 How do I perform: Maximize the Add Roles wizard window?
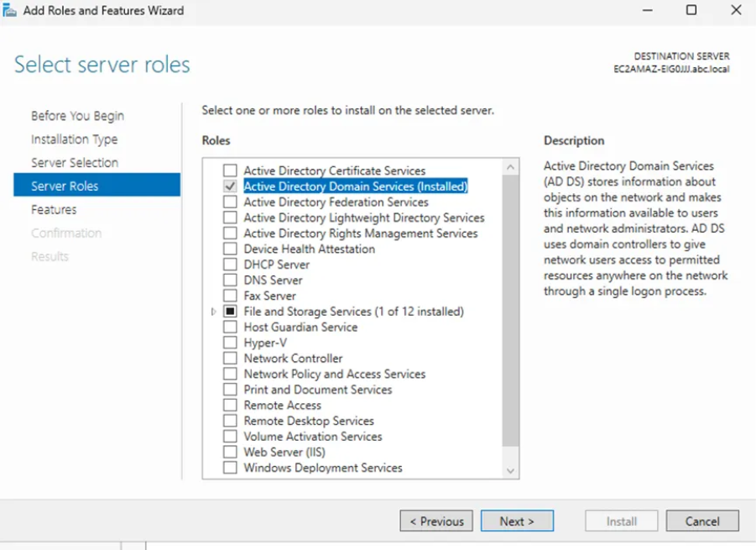(x=691, y=11)
